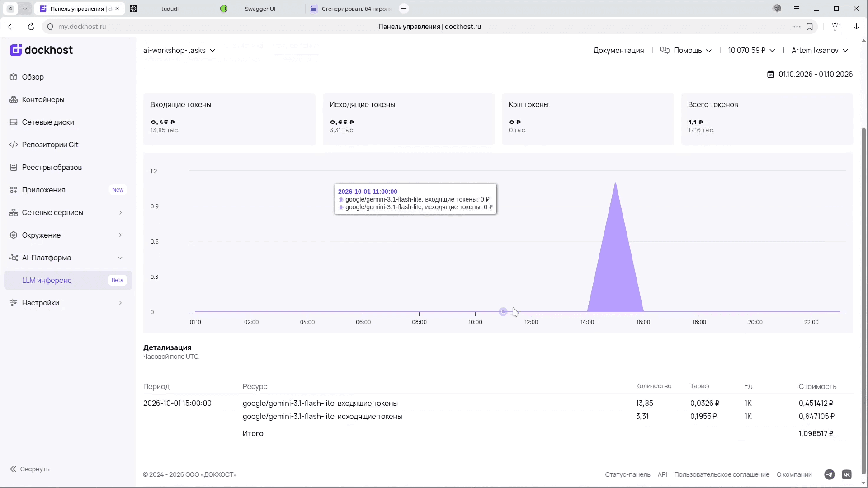Click the Статус-панель footer link

(627, 474)
